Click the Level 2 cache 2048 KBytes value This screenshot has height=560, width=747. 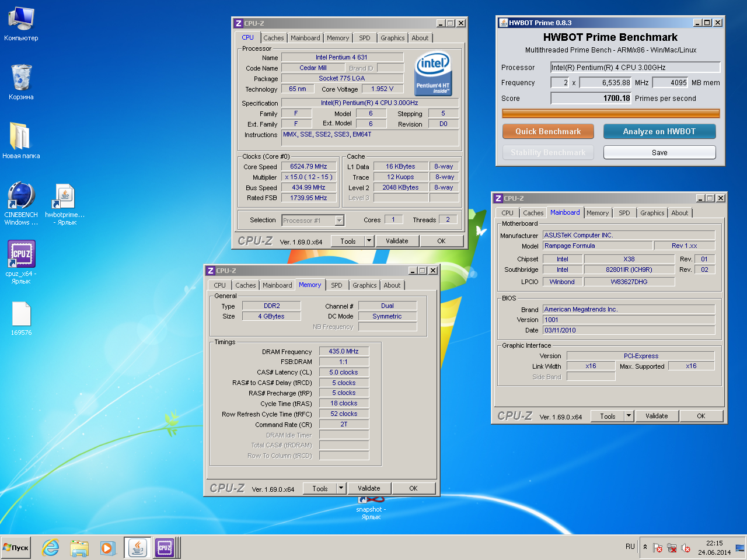(400, 187)
